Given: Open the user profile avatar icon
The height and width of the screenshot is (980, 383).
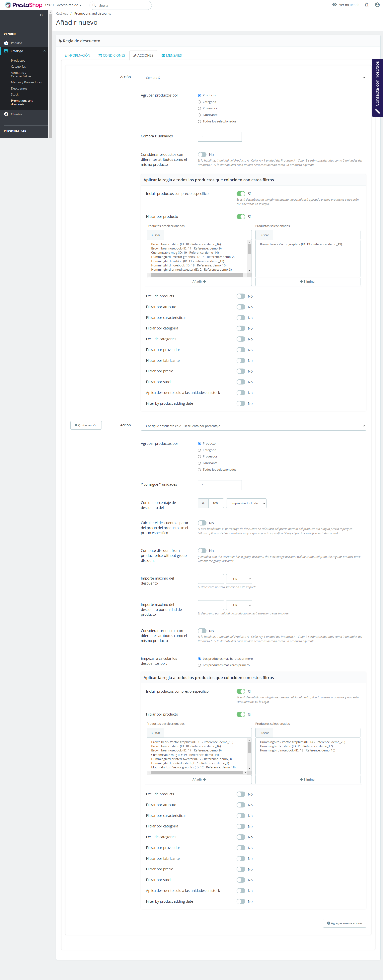Looking at the screenshot, I should pyautogui.click(x=377, y=5).
